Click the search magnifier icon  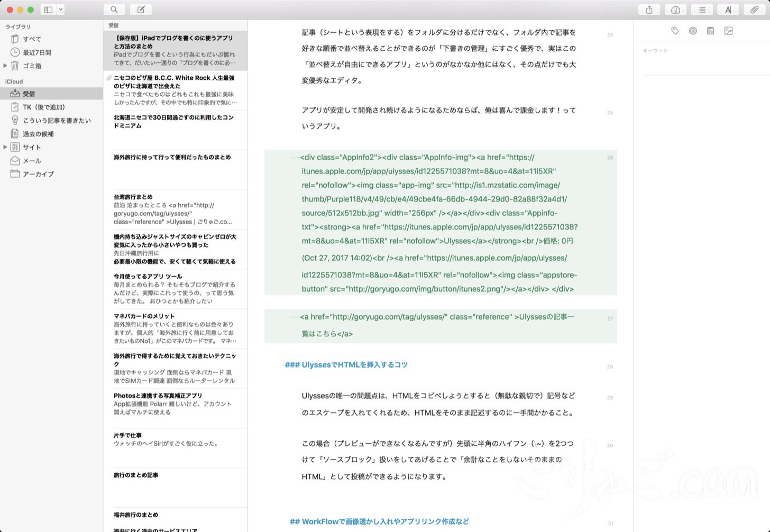114,10
